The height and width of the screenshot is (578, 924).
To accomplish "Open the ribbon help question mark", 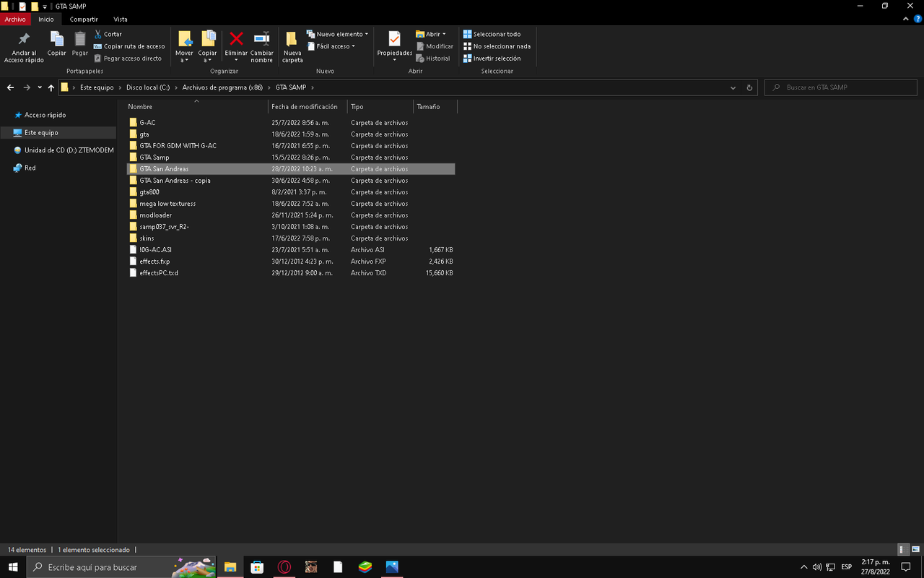I will point(918,20).
